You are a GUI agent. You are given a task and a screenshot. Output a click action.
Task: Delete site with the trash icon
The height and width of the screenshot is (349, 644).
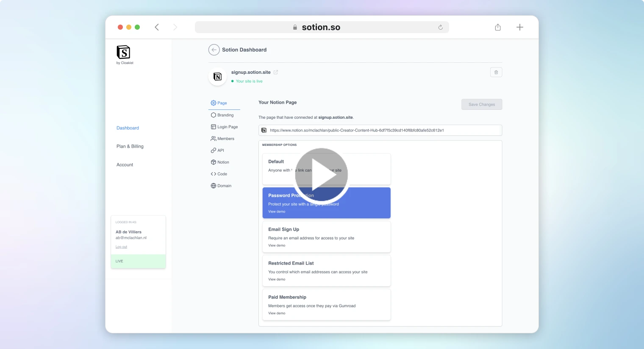496,72
